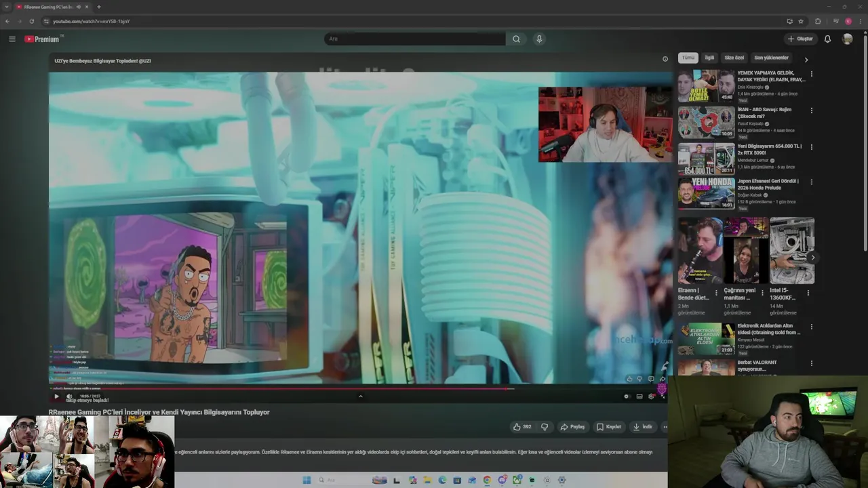Open options for Elraenn Bende düet short
Screen dimensions: 868x488
coord(716,293)
